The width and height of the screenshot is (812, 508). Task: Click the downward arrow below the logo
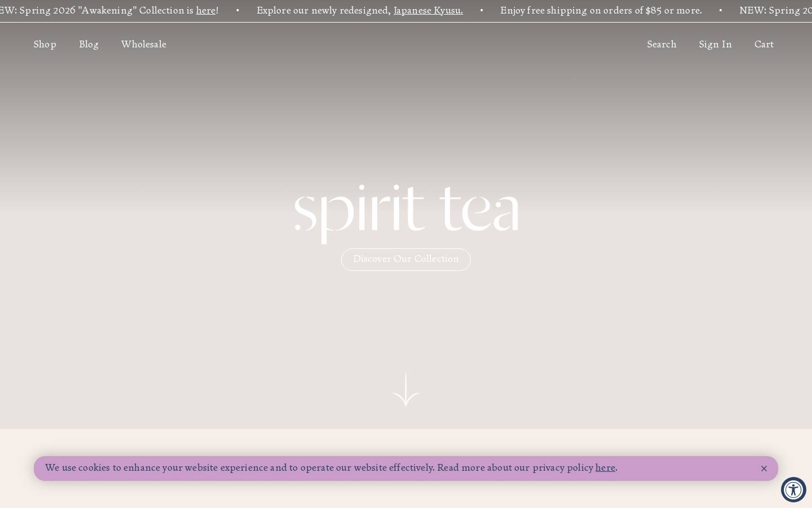[x=406, y=389]
